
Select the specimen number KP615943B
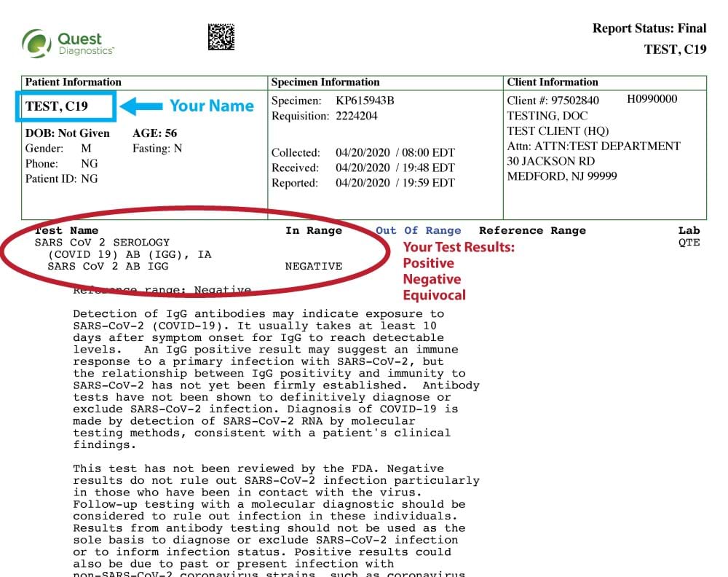coord(365,101)
